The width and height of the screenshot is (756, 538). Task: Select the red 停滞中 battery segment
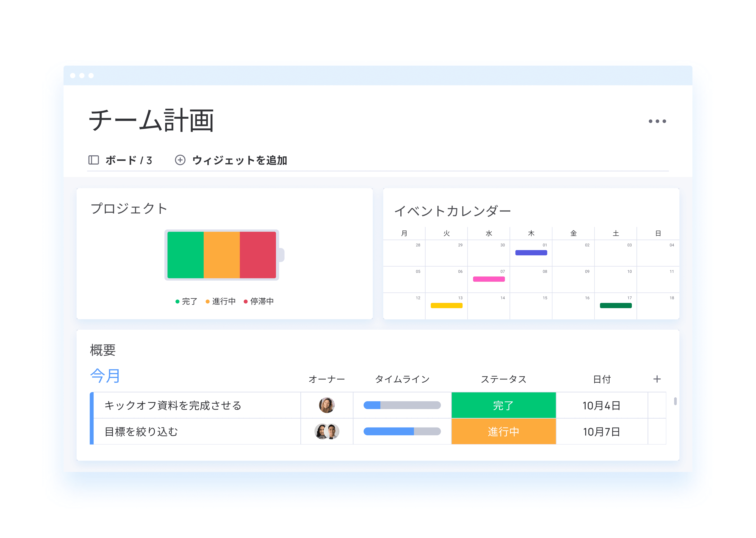pyautogui.click(x=258, y=255)
